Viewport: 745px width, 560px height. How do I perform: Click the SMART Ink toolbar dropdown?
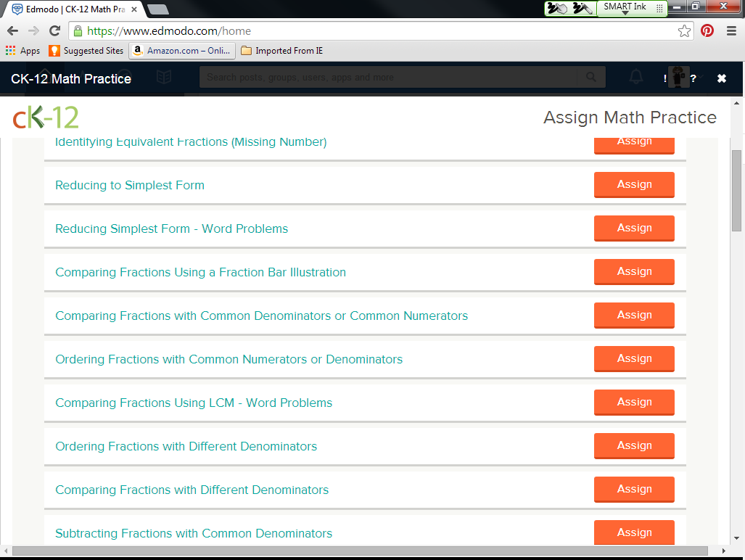(x=625, y=13)
